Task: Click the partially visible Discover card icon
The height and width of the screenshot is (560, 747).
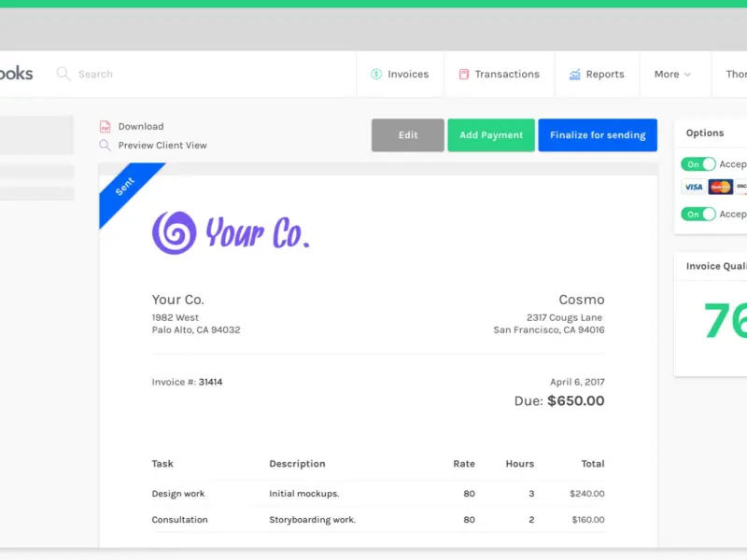Action: tap(741, 187)
